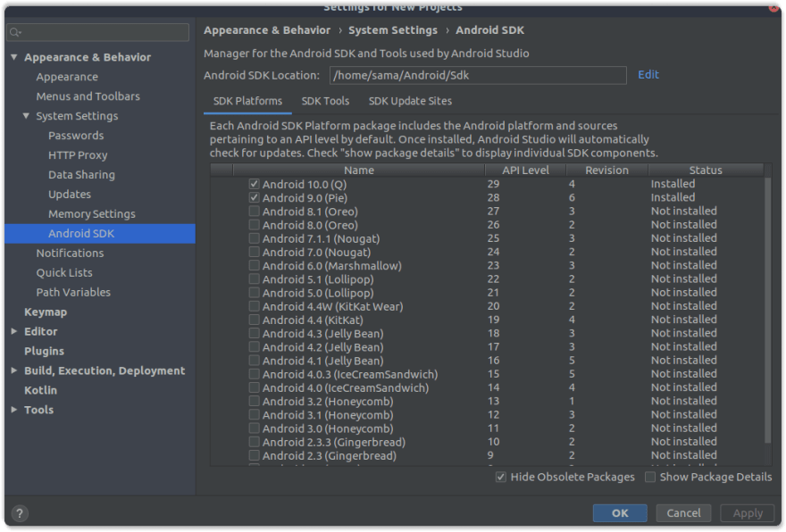Collapse the Appearance & Behavior tree node

coord(14,57)
